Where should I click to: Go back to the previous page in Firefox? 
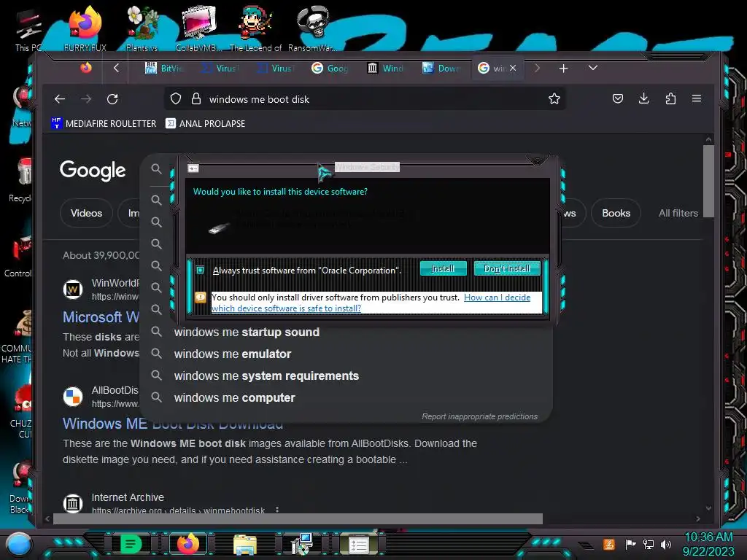tap(60, 99)
